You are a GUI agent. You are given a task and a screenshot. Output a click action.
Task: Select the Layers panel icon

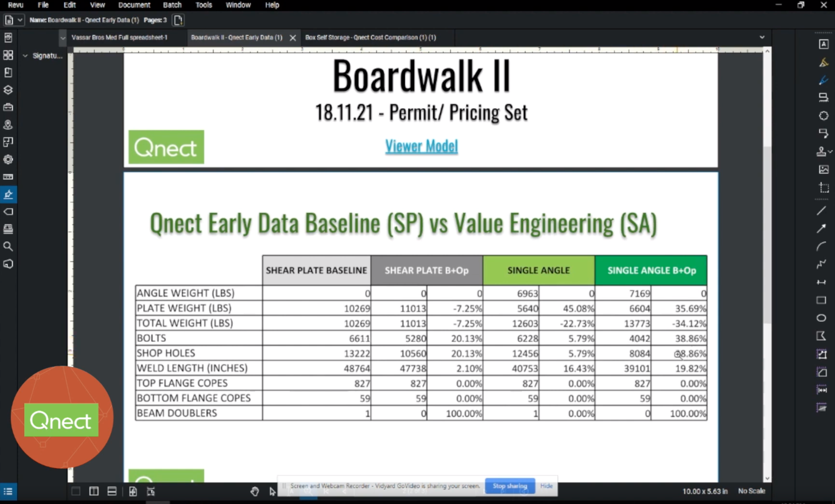coord(8,90)
